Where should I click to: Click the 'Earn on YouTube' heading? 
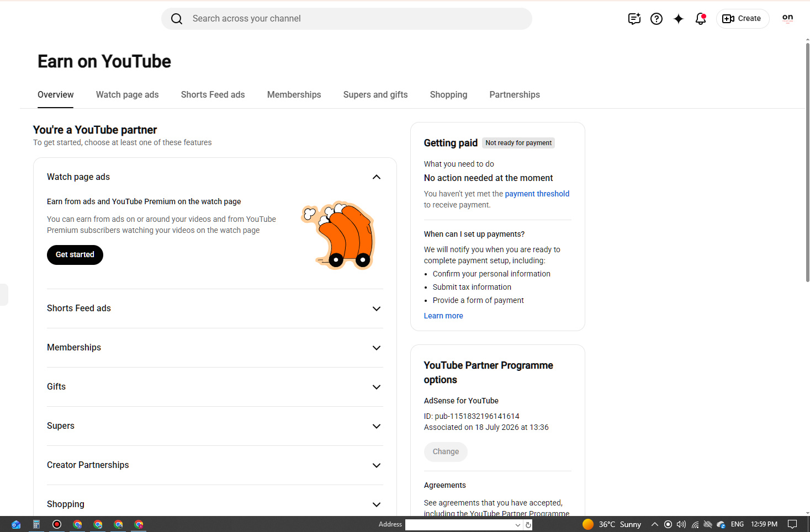104,61
